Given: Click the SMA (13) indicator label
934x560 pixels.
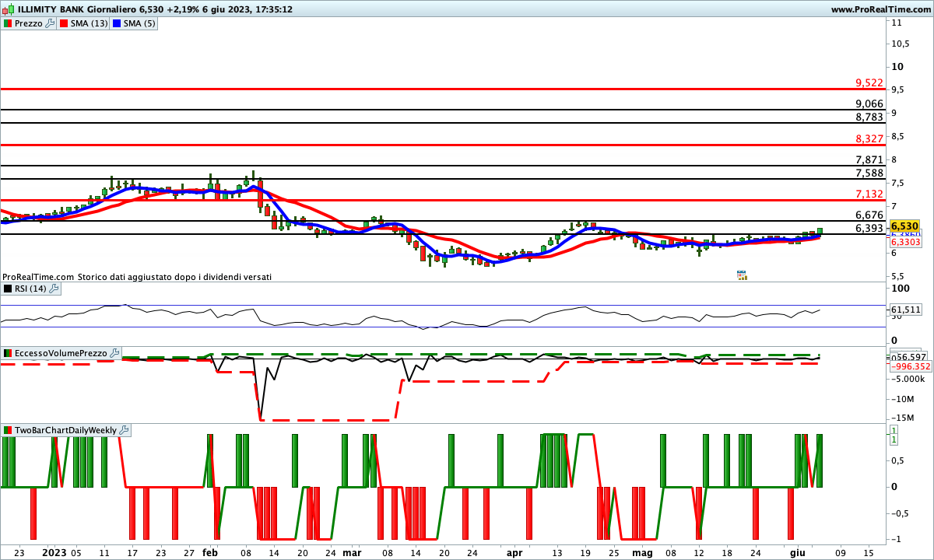Looking at the screenshot, I should 89,23.
